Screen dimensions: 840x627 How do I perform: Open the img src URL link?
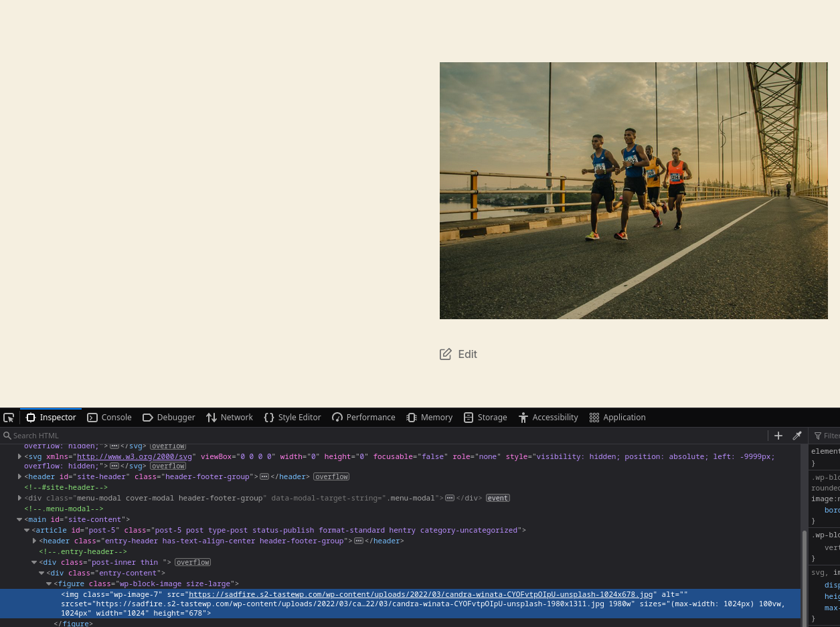pyautogui.click(x=420, y=594)
